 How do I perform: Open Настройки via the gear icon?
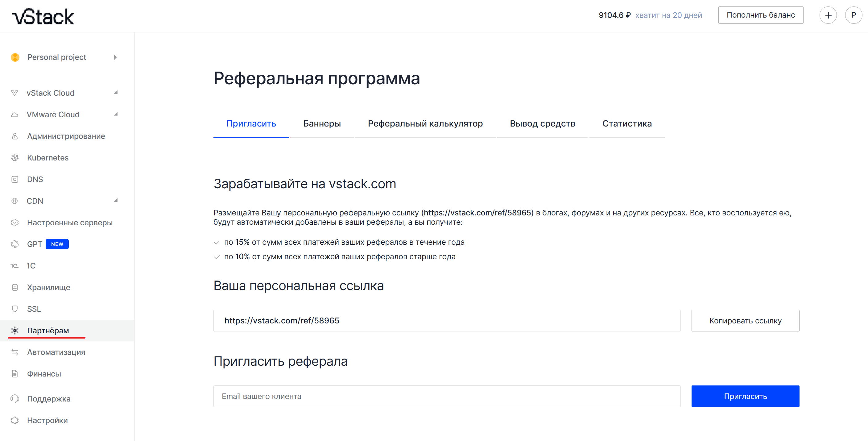[14, 420]
